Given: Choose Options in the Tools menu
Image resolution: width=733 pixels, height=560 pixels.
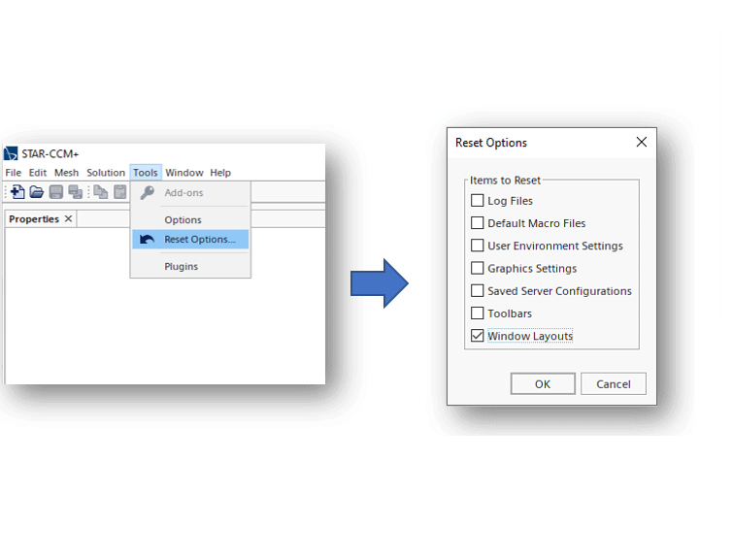Looking at the screenshot, I should [x=183, y=220].
